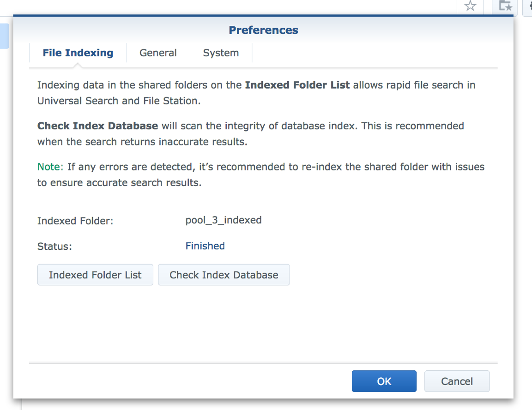This screenshot has width=532, height=410.
Task: Click the bold Check Index Database text
Action: [98, 126]
